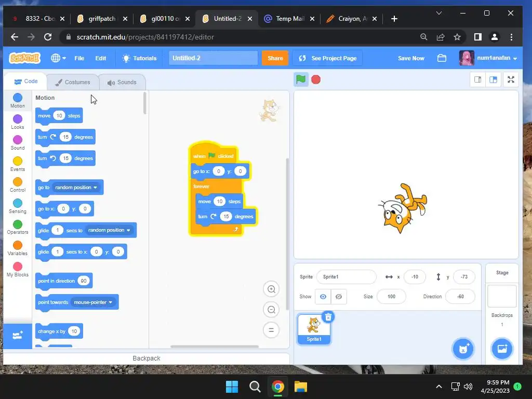The width and height of the screenshot is (532, 399).
Task: Open the File menu
Action: 79,58
